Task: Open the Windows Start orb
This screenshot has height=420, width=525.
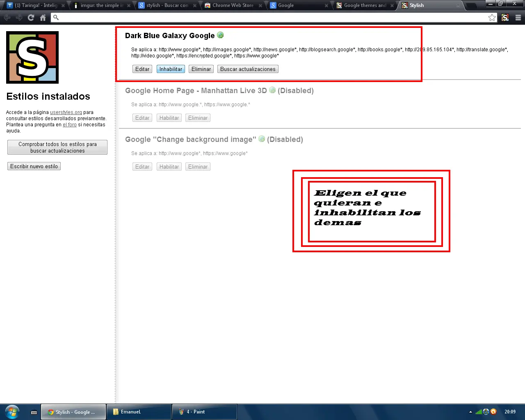Action: pyautogui.click(x=12, y=412)
